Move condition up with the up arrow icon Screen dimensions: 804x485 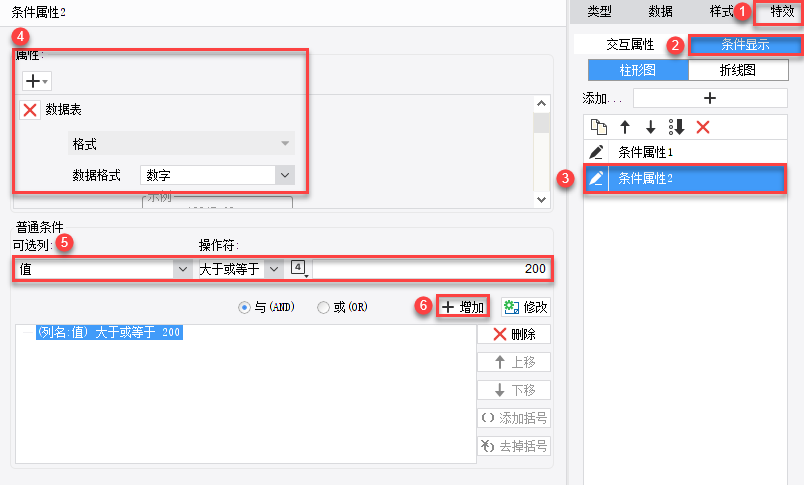point(625,127)
